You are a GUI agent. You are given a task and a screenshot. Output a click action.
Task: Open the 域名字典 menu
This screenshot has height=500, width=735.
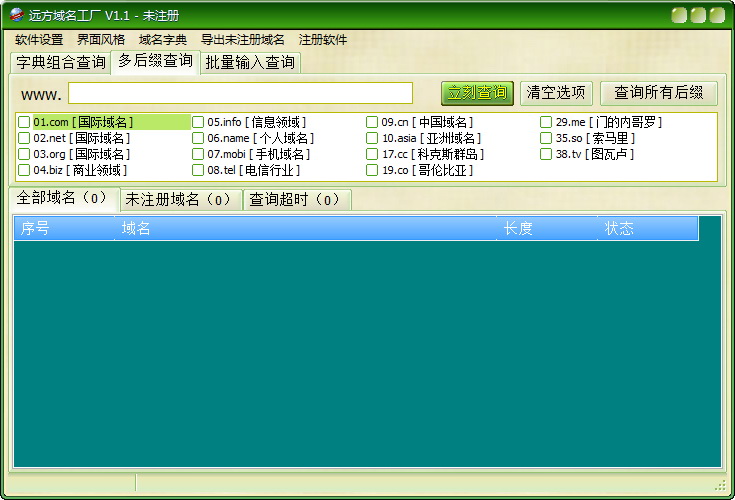[163, 40]
